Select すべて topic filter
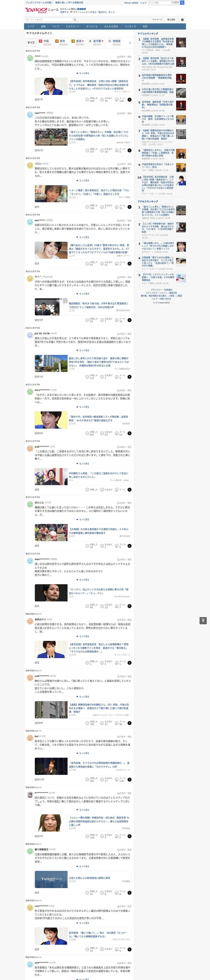The height and width of the screenshot is (980, 210). point(31,43)
